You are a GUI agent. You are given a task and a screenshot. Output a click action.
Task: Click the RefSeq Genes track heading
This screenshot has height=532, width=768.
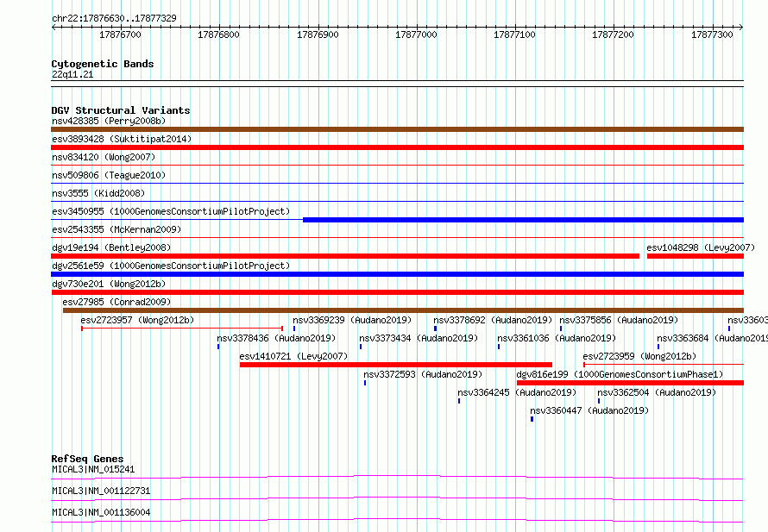coord(87,459)
